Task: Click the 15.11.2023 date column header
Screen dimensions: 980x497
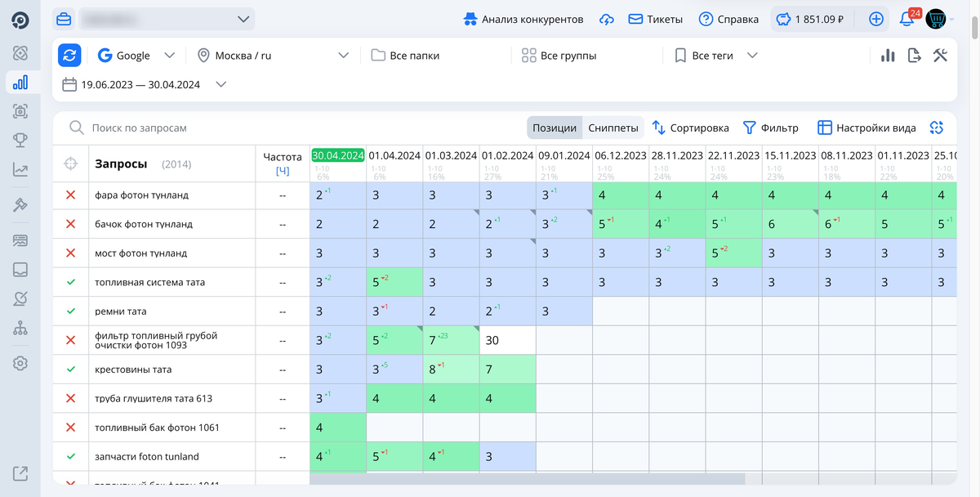Action: (x=791, y=155)
